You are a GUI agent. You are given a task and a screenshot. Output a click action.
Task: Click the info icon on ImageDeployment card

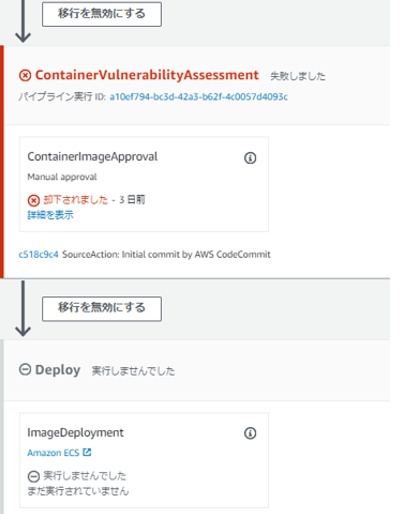click(250, 433)
